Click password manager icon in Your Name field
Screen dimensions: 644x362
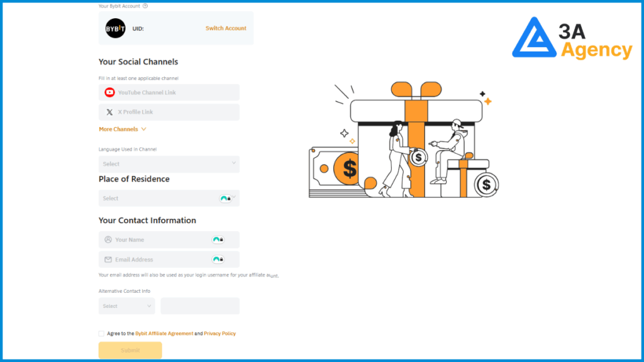tap(218, 239)
